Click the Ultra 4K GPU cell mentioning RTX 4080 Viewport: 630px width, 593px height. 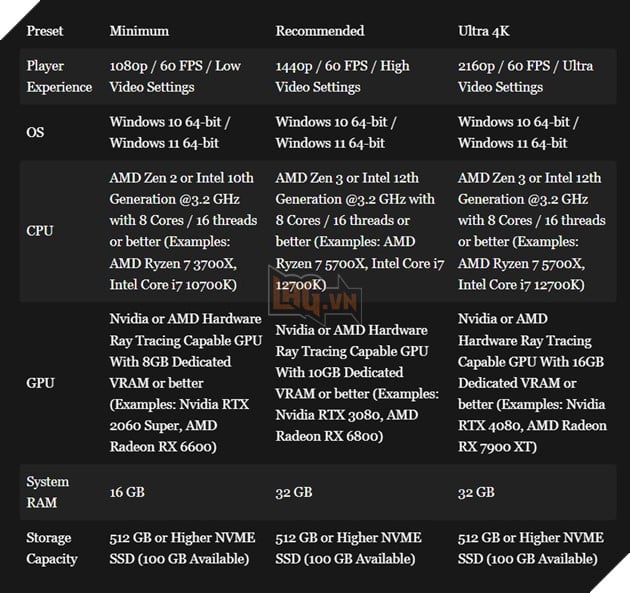pos(532,383)
